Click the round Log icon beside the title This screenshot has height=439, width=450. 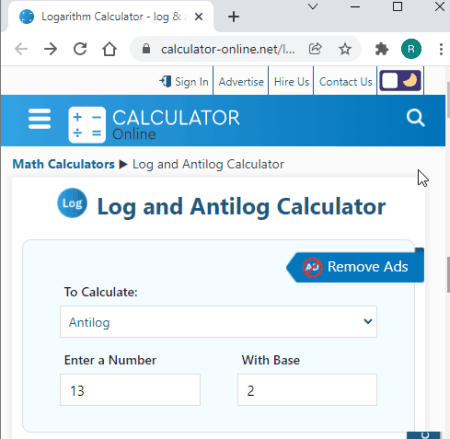coord(72,203)
